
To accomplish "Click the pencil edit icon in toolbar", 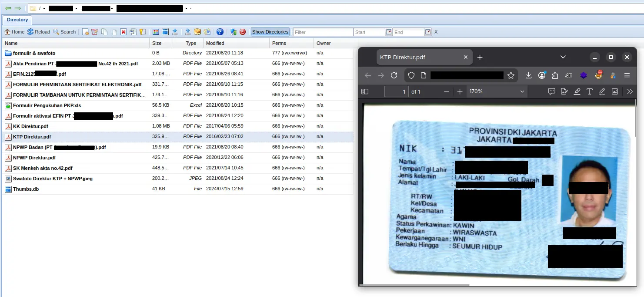I will 95,32.
